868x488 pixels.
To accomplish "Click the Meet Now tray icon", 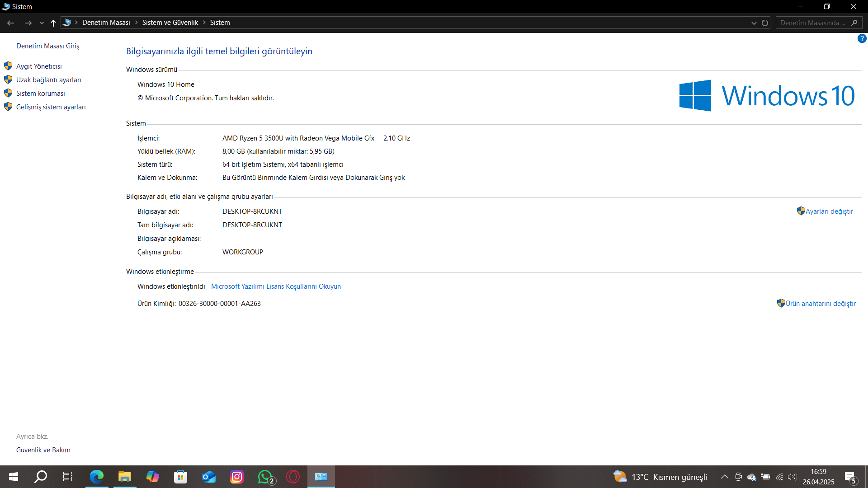I will click(738, 477).
